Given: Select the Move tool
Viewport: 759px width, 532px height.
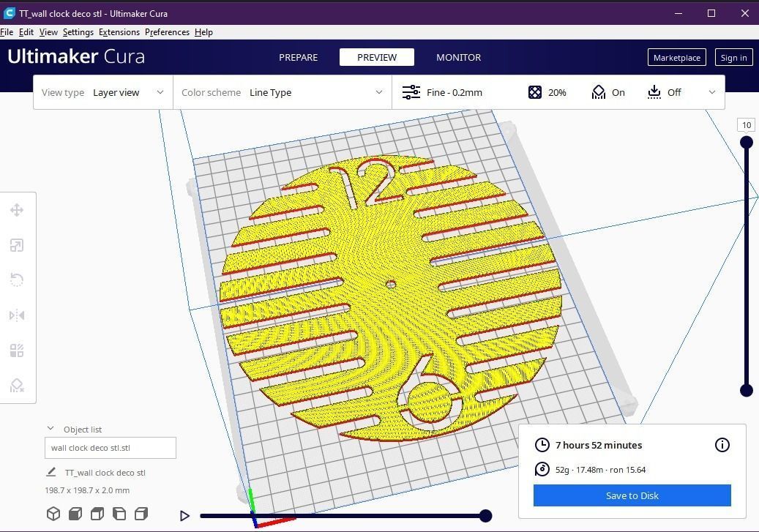Looking at the screenshot, I should pyautogui.click(x=17, y=210).
